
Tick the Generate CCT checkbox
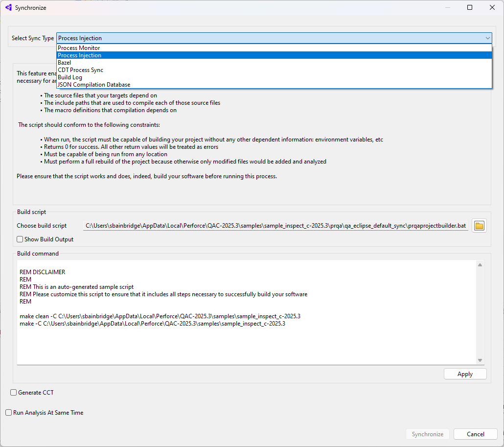pyautogui.click(x=14, y=393)
